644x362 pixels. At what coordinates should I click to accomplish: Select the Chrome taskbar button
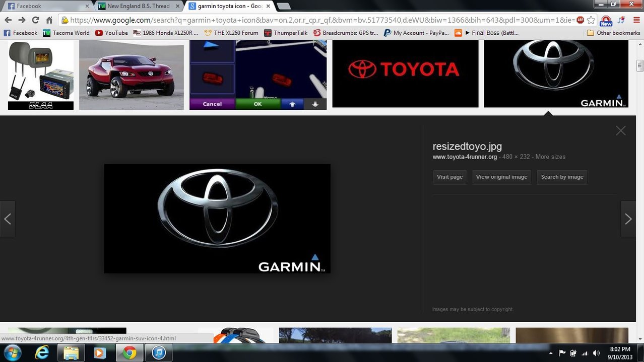(x=130, y=353)
